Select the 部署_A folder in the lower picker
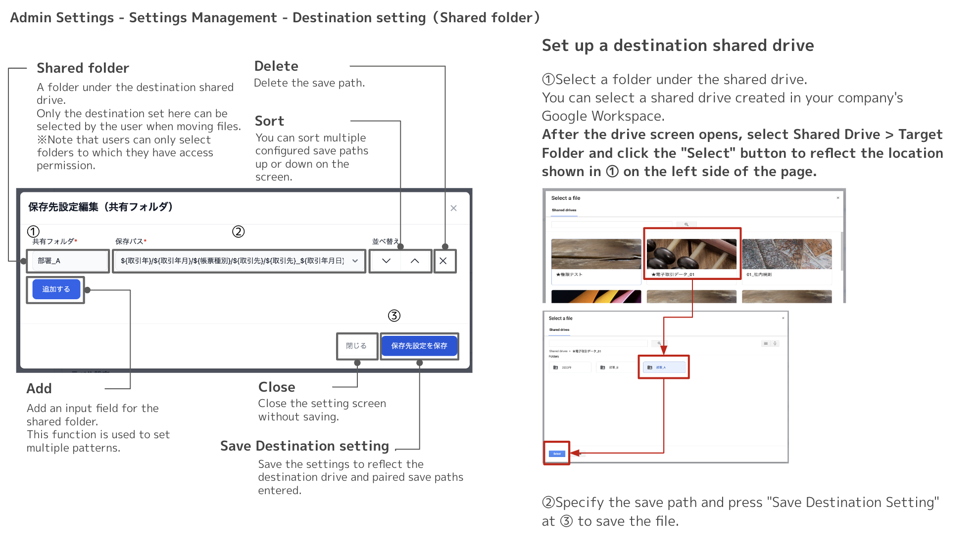 (x=664, y=367)
